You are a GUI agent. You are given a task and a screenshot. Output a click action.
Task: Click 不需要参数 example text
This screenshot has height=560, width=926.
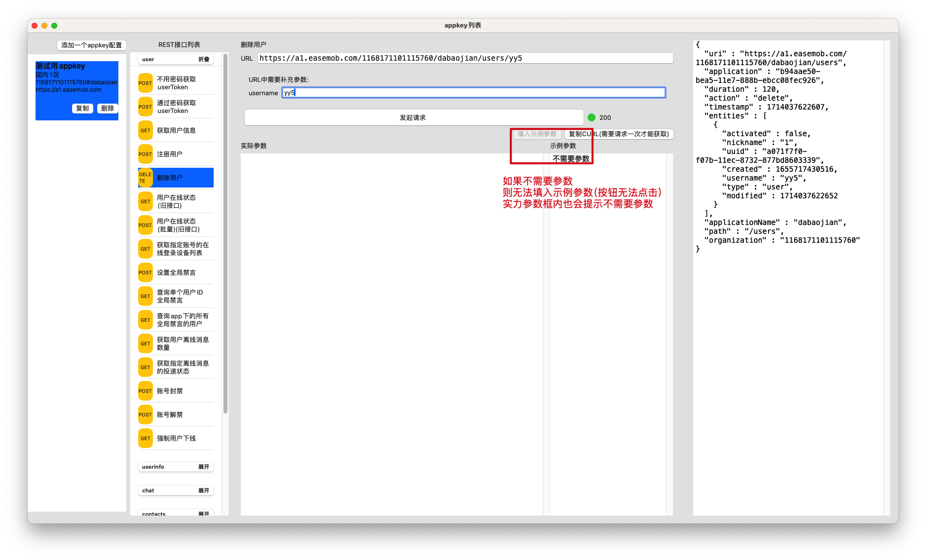pos(571,158)
